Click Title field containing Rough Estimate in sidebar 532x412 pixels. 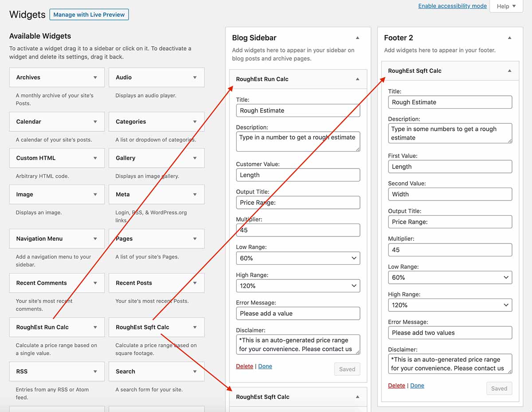(x=298, y=111)
